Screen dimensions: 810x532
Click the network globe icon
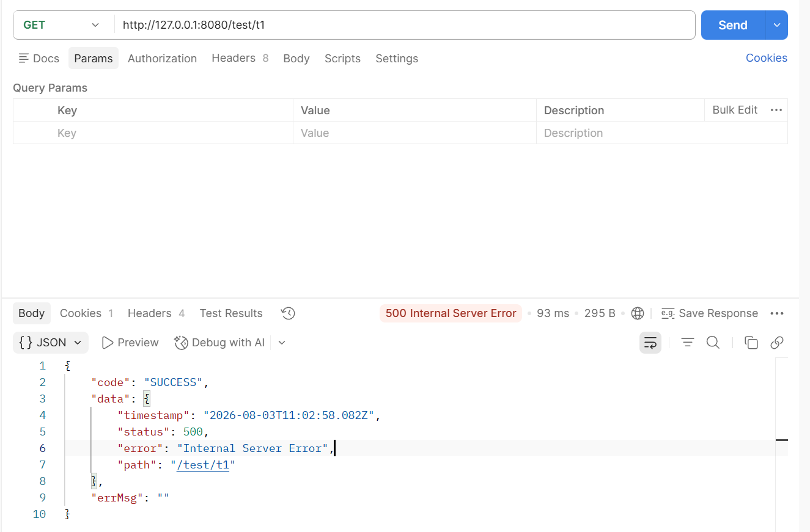638,313
